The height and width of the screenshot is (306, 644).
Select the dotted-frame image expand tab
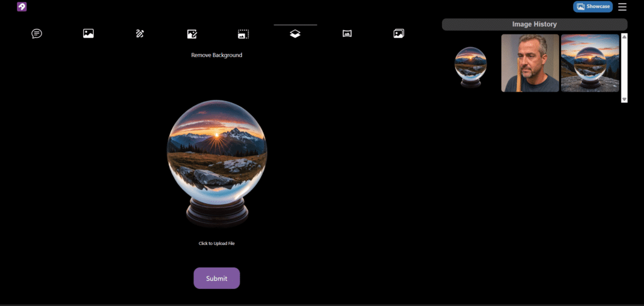243,34
